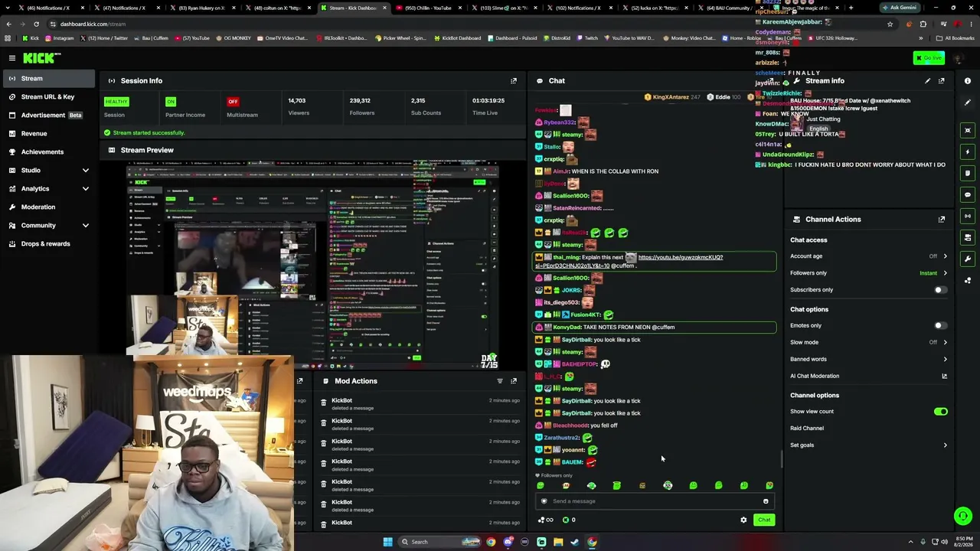Edit stream info with the pencil icon
This screenshot has height=551, width=980.
point(928,80)
